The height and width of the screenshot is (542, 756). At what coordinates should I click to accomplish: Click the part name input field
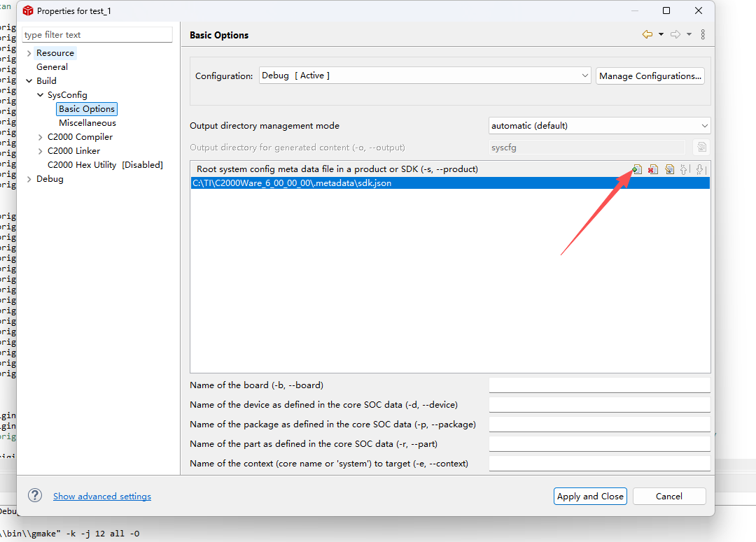(599, 443)
